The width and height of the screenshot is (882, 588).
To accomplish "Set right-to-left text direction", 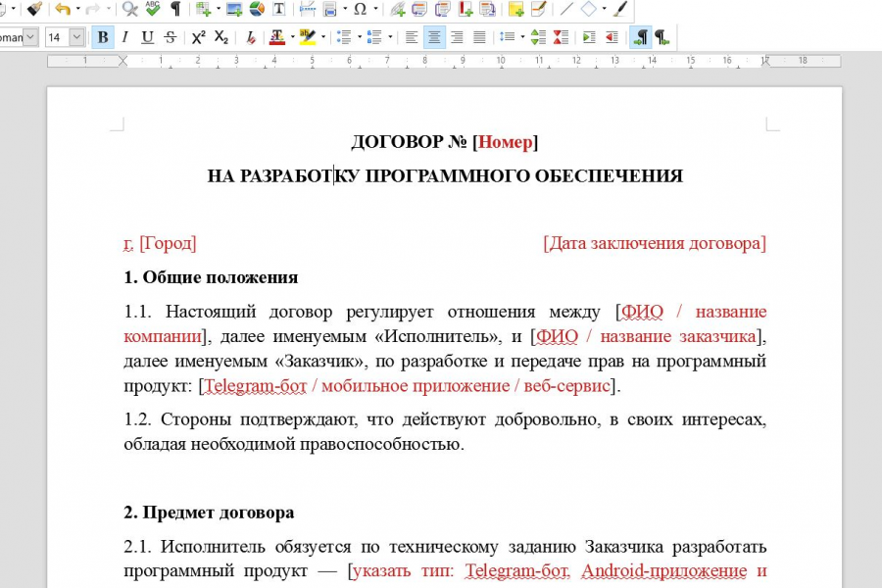I will (x=662, y=37).
